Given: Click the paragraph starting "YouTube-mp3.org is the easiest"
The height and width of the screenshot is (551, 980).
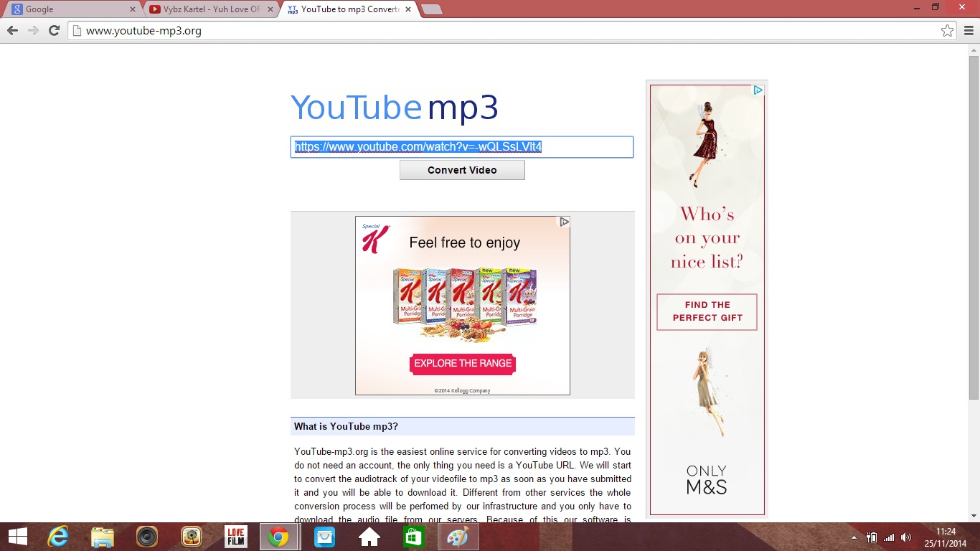Looking at the screenshot, I should click(463, 486).
